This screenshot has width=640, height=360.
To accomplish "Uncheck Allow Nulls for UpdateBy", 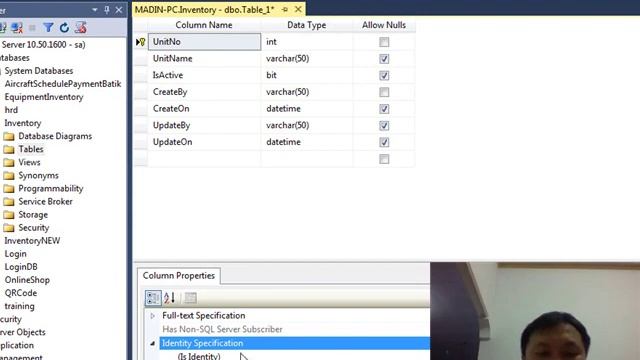I will (x=384, y=126).
